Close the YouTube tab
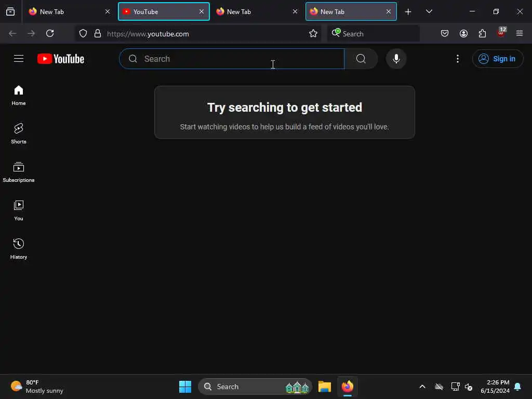 (202, 11)
